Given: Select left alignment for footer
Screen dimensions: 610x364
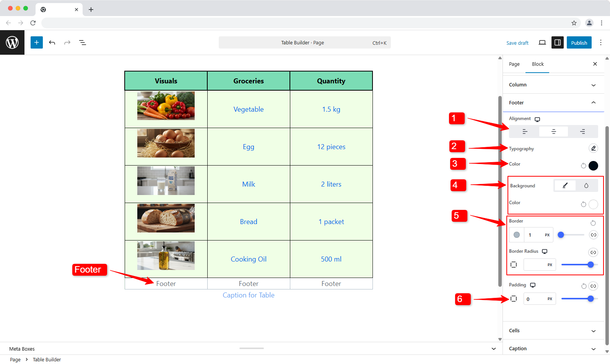Looking at the screenshot, I should pyautogui.click(x=525, y=132).
